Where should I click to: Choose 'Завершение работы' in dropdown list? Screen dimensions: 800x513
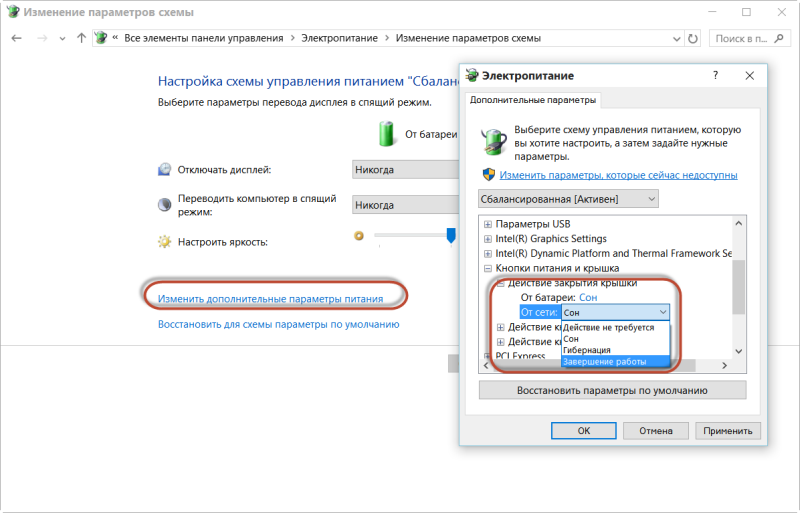tap(615, 361)
